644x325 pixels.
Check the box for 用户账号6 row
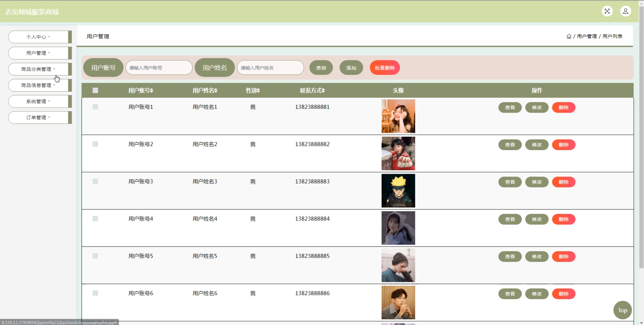[95, 293]
